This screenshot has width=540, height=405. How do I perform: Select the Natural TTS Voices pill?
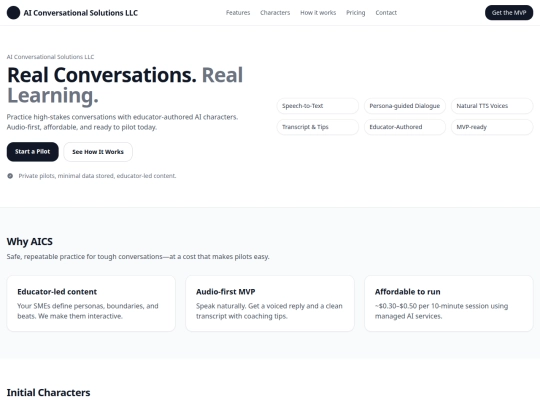[x=492, y=106]
